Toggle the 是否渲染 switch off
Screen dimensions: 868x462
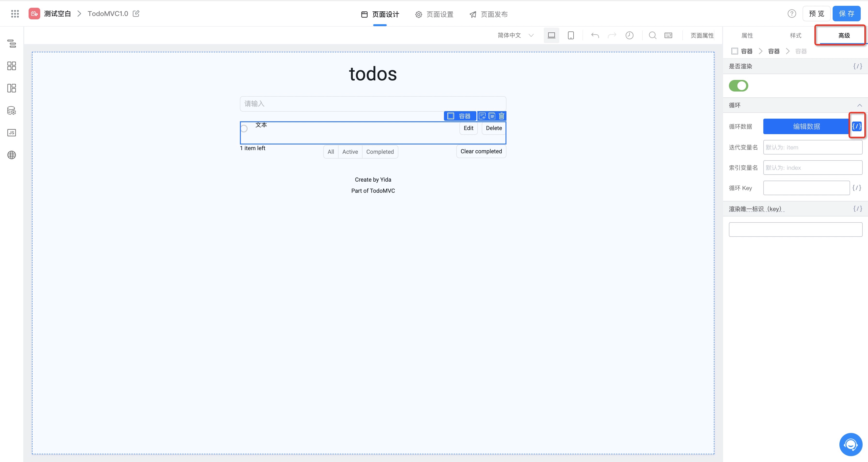[x=738, y=85]
